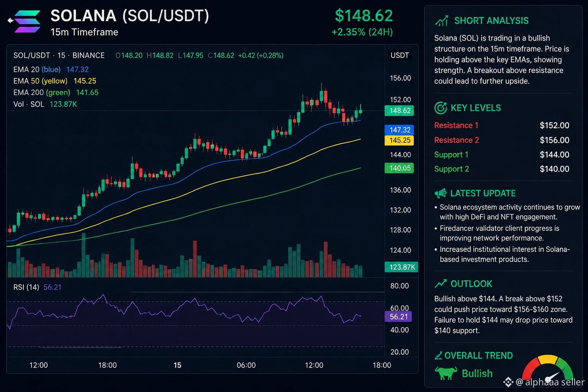Click the icon beside Overall Trend heading
This screenshot has height=392, width=588.
(x=438, y=356)
